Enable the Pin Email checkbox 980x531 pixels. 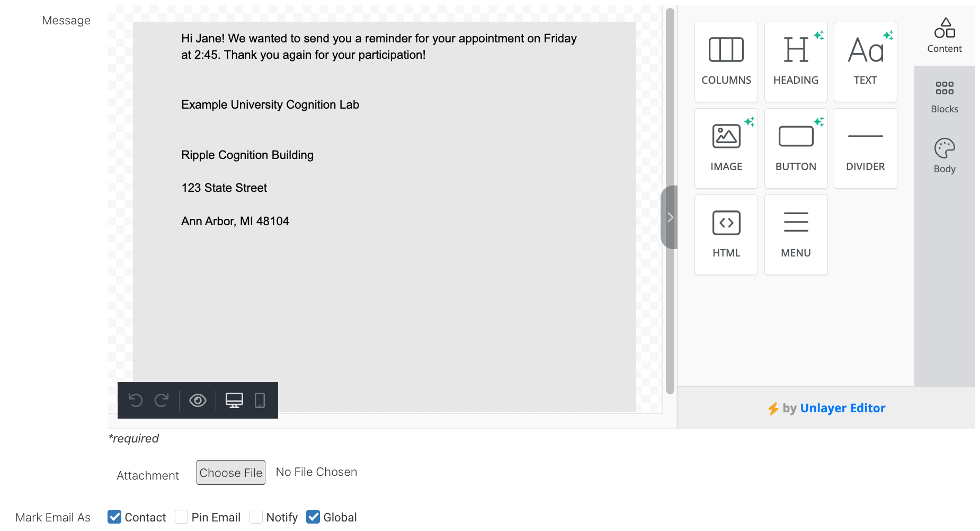182,517
